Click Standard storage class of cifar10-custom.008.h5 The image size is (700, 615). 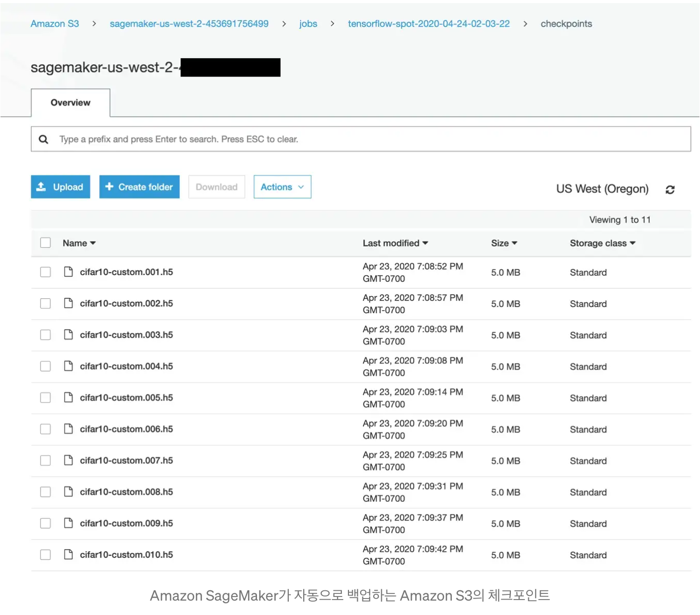coord(588,492)
